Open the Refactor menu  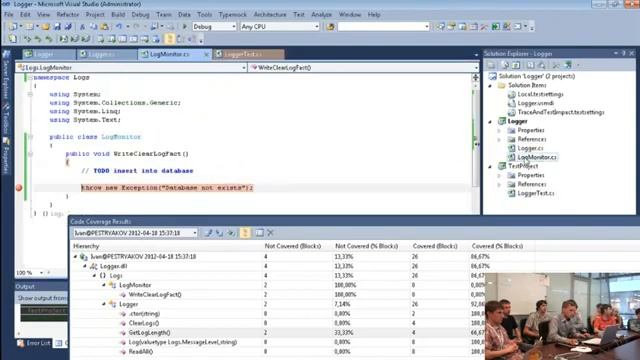[68, 15]
